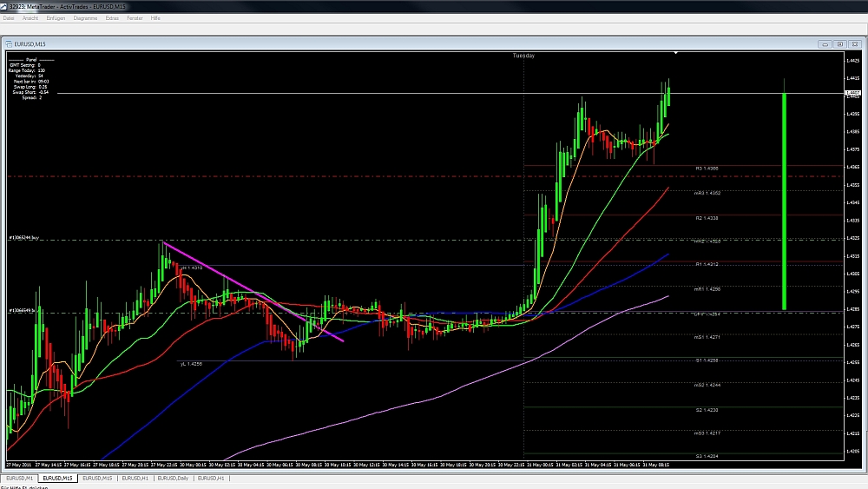
Task: Click the Swap Long value in panel
Action: click(43, 87)
